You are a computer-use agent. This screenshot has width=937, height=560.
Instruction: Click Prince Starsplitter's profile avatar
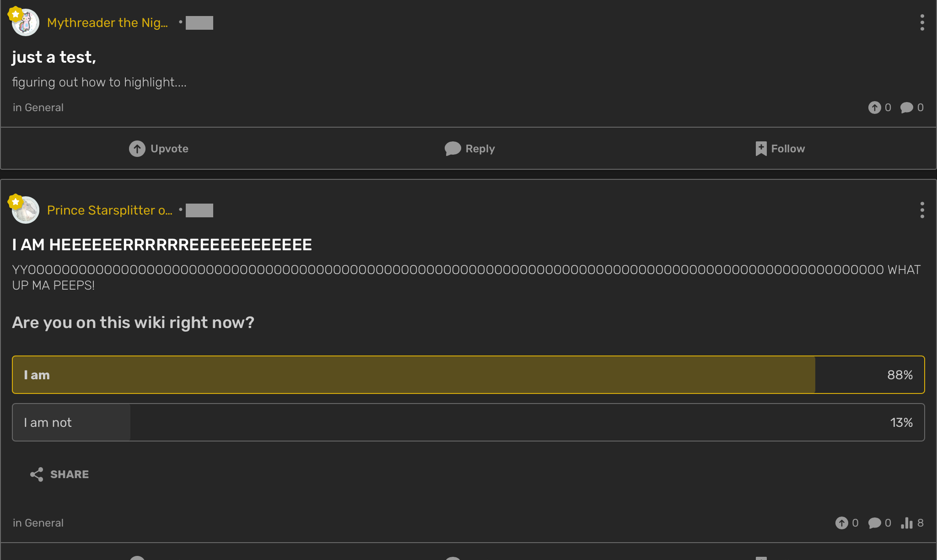point(26,210)
